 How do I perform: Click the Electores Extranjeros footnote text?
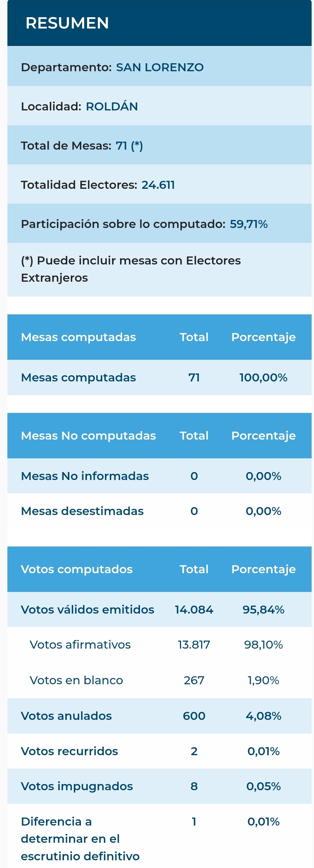point(130,269)
